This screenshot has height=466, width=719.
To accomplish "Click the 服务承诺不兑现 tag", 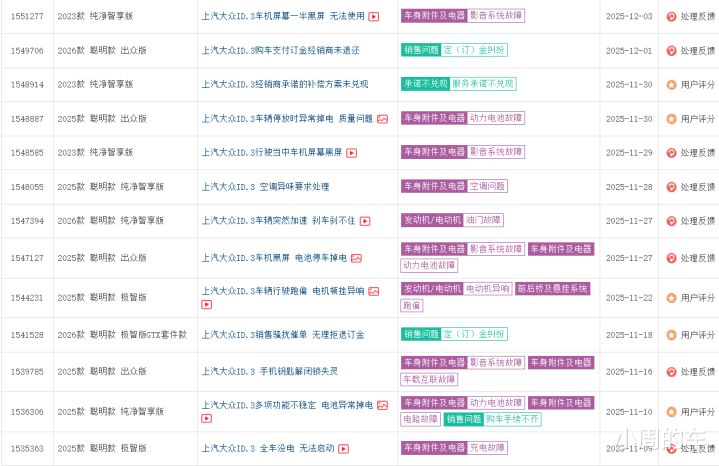I will (x=483, y=85).
